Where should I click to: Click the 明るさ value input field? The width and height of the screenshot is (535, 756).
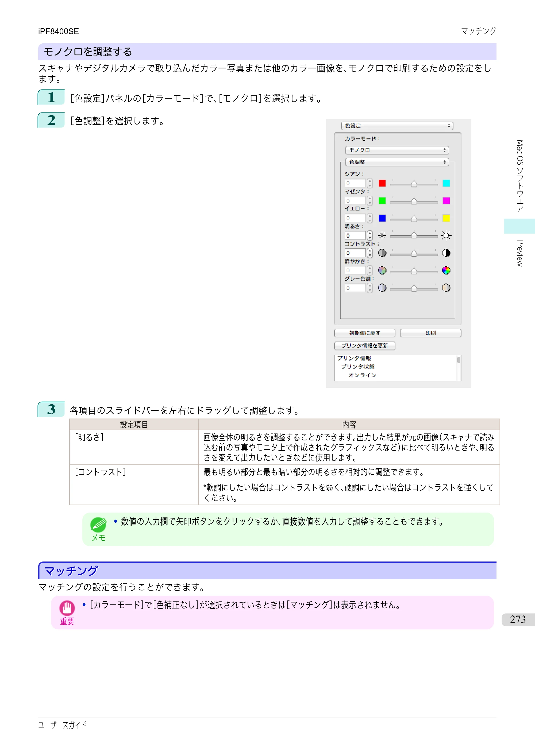click(x=355, y=235)
